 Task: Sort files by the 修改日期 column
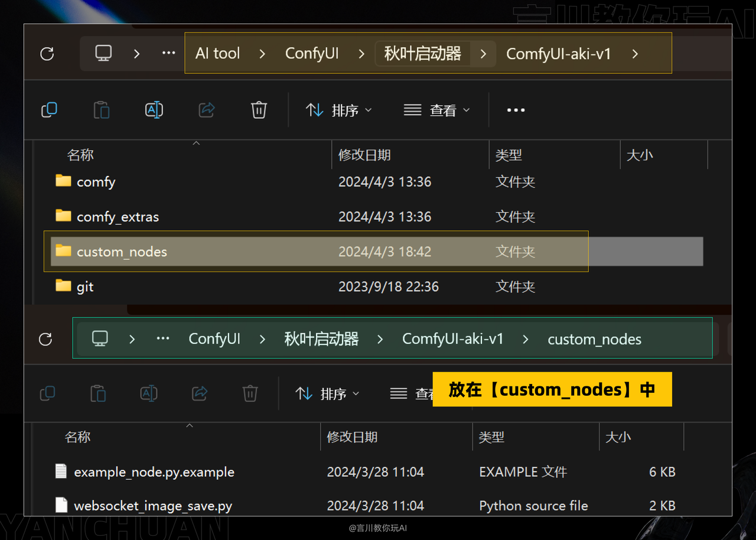coord(364,155)
